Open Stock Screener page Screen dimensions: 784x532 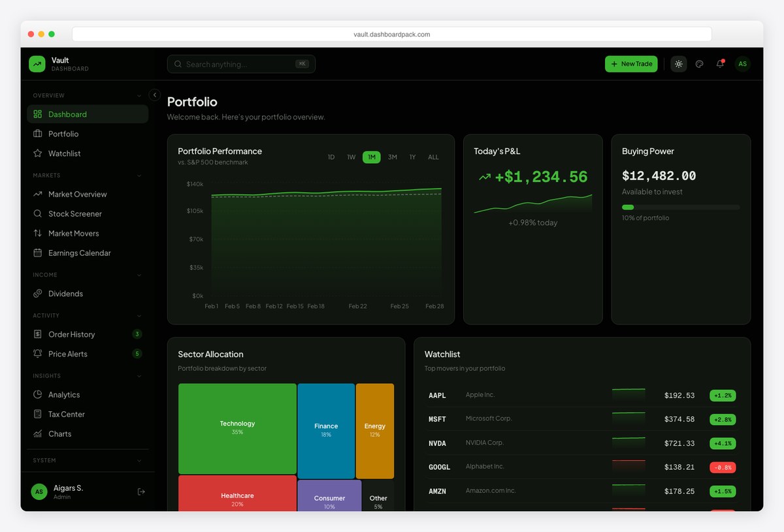click(88, 213)
